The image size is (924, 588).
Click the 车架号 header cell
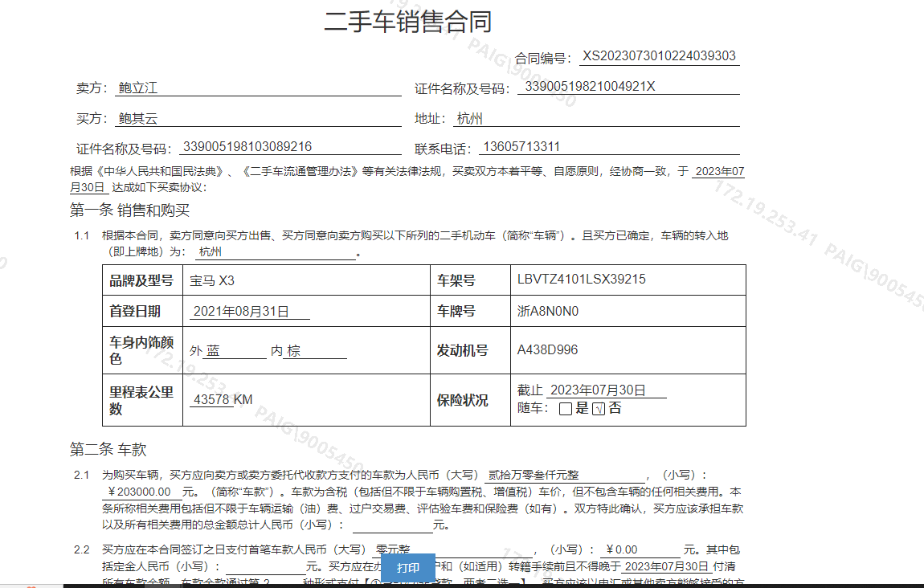[470, 280]
